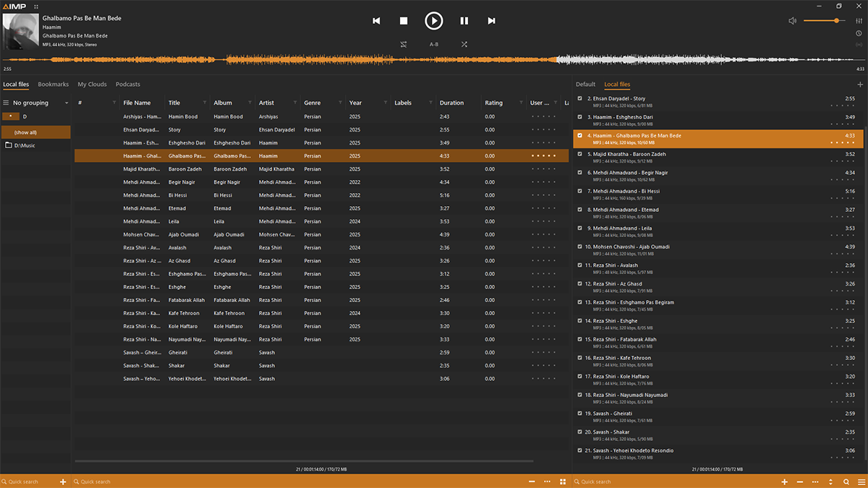Pause the current track
This screenshot has height=488, width=868.
pos(464,21)
